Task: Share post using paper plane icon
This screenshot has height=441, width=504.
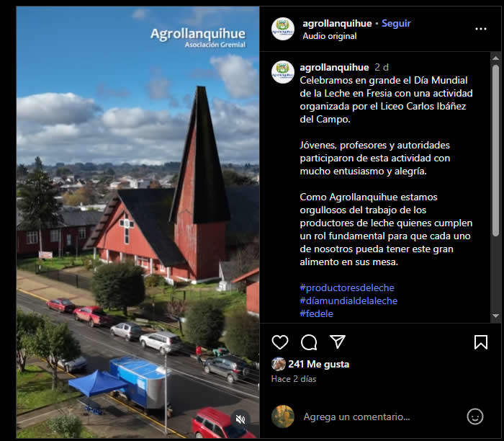Action: coord(338,342)
